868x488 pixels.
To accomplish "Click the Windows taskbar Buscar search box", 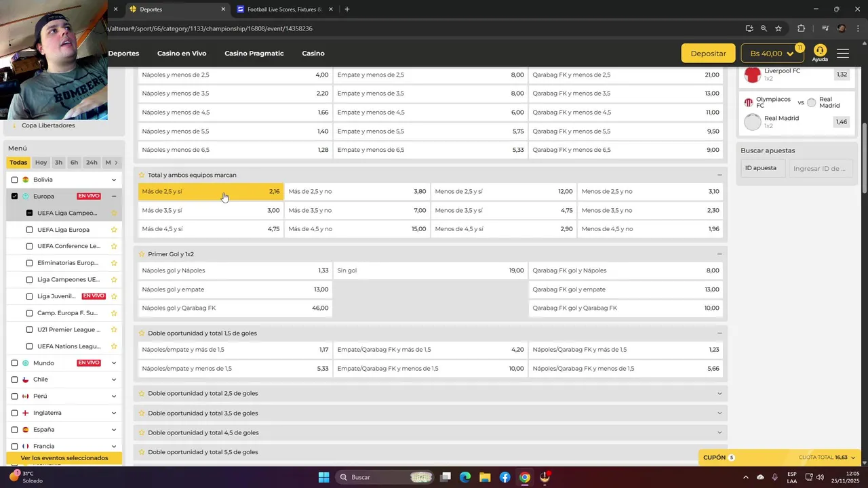I will tap(386, 477).
